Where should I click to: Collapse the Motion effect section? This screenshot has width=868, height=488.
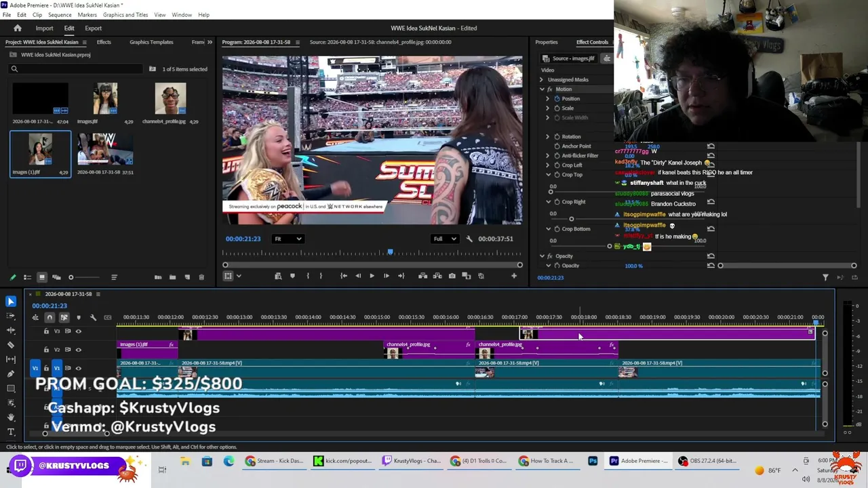(x=541, y=89)
